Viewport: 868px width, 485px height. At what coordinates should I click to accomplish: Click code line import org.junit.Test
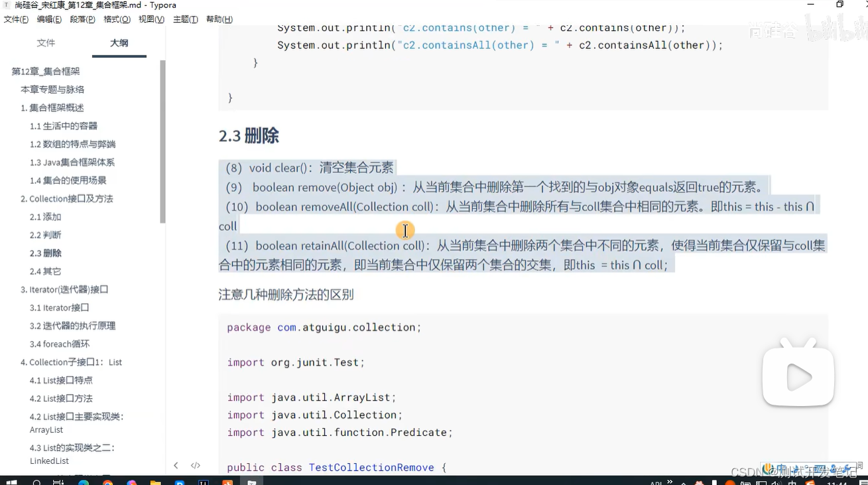point(296,363)
